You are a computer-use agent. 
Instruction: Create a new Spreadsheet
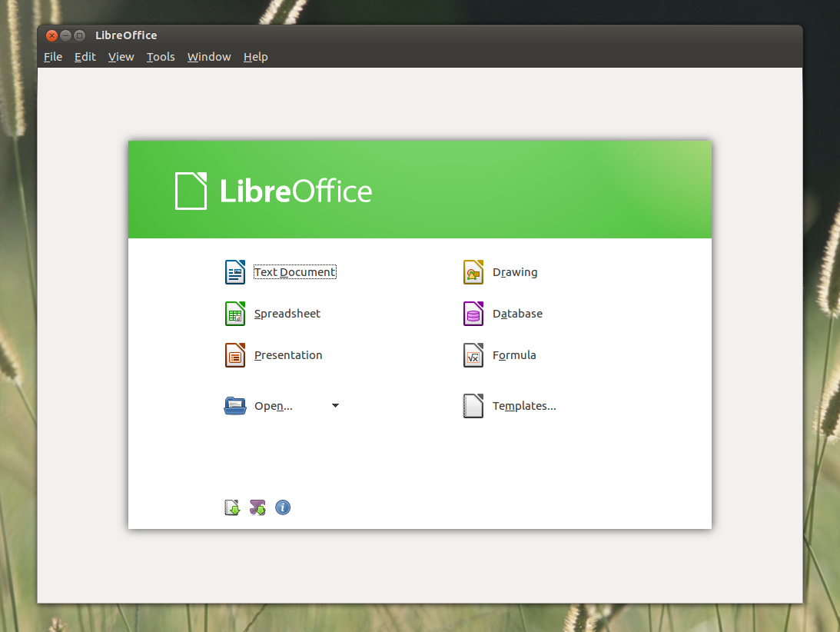coord(287,313)
